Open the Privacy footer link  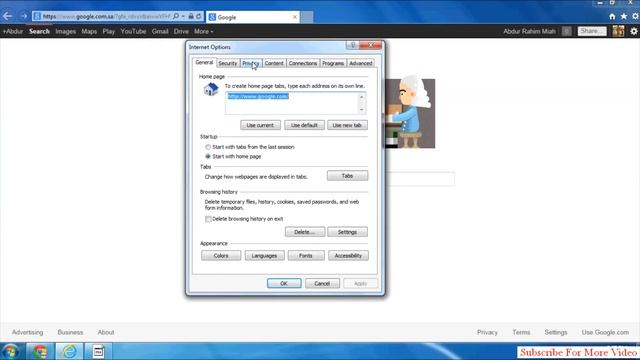(x=487, y=332)
